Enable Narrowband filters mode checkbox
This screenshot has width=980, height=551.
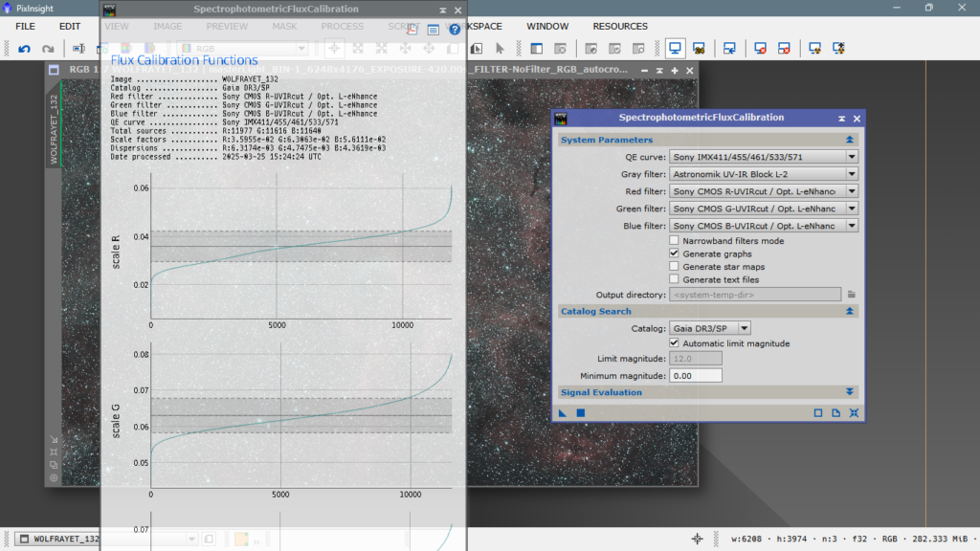pos(674,240)
